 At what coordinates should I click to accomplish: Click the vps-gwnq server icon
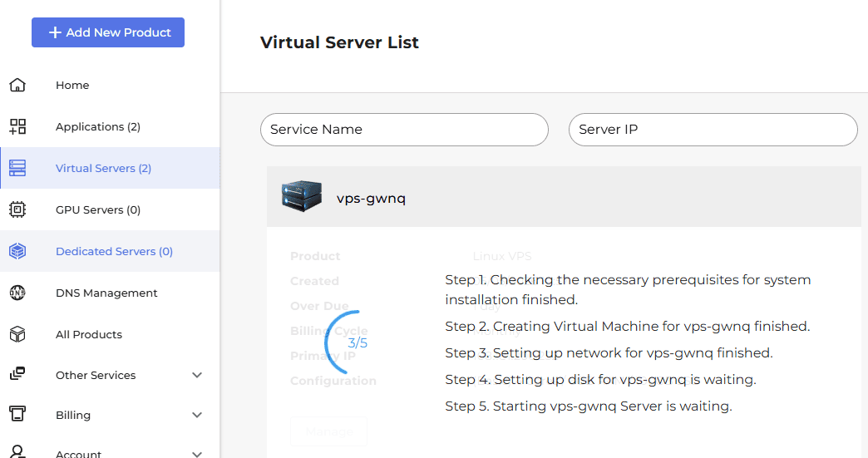pos(302,196)
